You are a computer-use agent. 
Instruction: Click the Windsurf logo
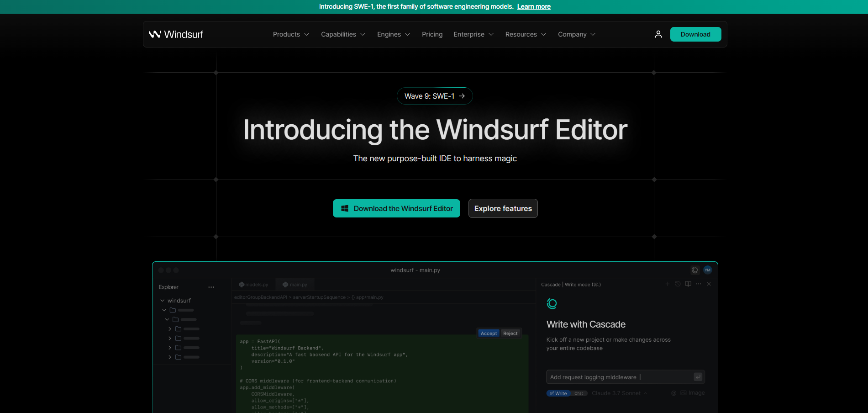point(176,34)
